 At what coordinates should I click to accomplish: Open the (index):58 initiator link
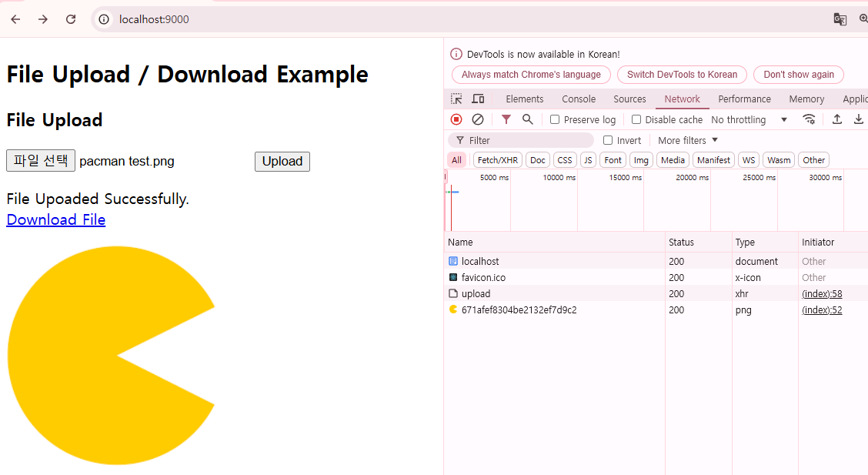822,293
